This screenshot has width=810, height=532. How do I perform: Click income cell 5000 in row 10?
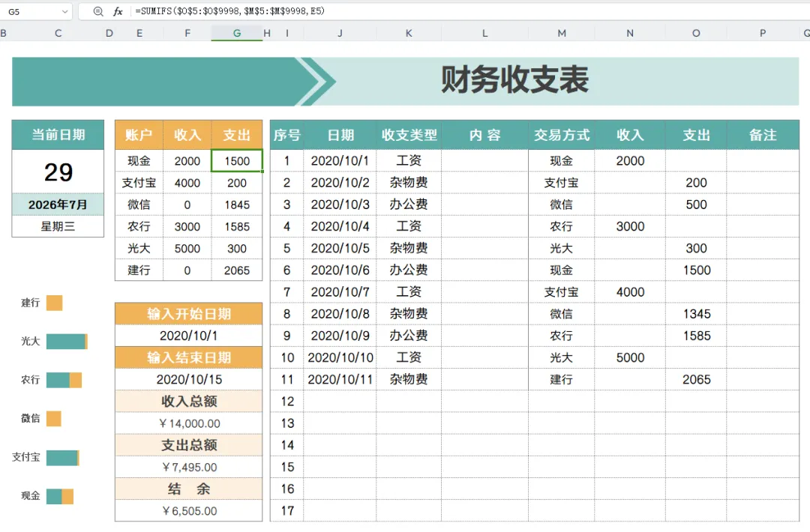point(630,357)
